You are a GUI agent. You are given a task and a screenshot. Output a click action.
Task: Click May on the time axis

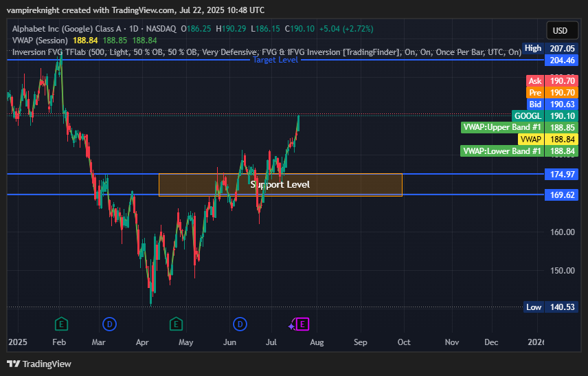185,342
